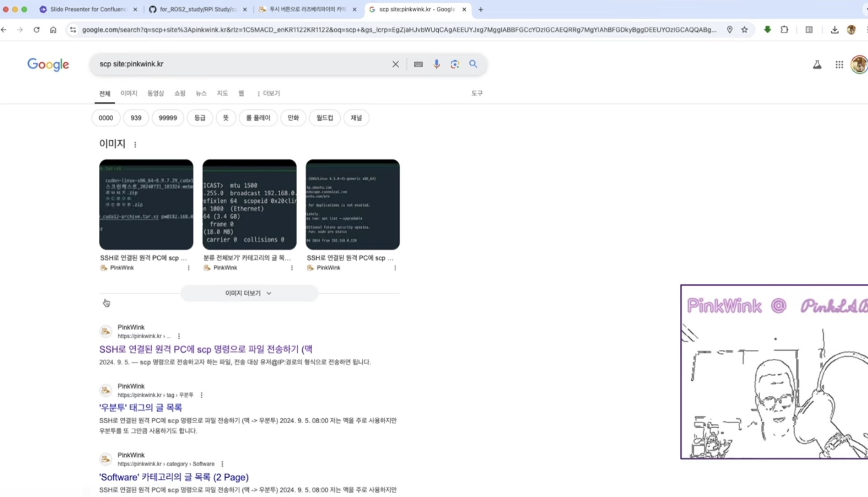Clear the search box with X

pos(396,64)
